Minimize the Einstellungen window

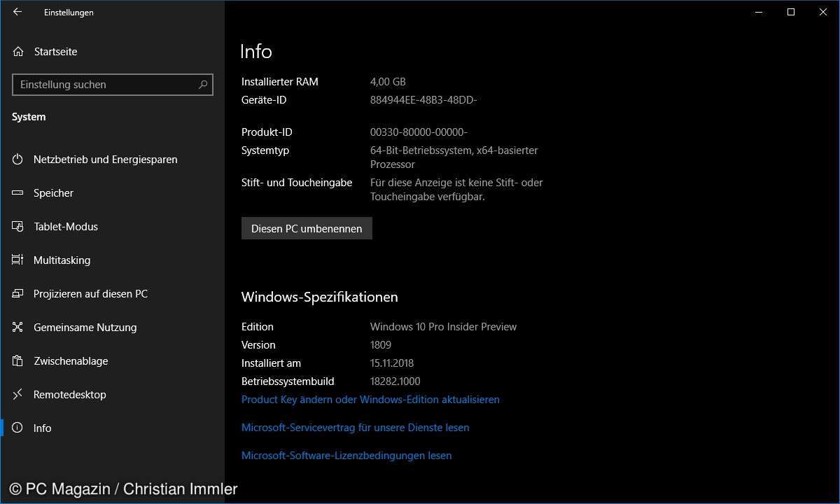click(759, 12)
